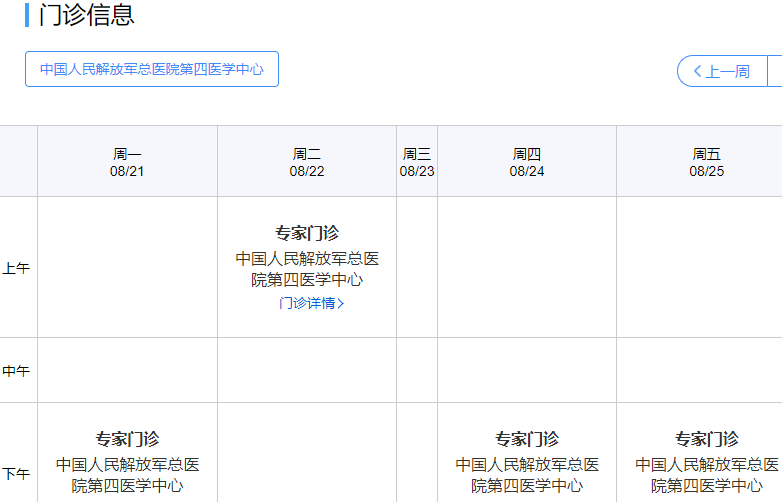The image size is (782, 502).
Task: Click the 中国人民解放军总医院第四医学中心 hospital filter button
Action: pos(152,70)
